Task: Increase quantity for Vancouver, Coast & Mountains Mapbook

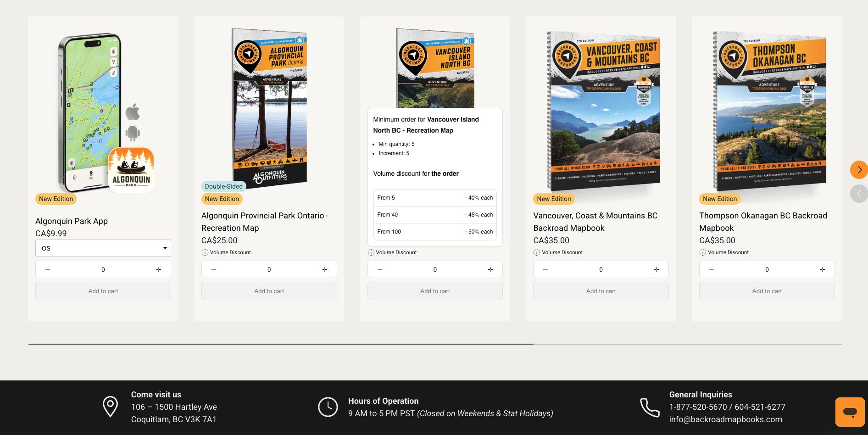Action: click(657, 269)
